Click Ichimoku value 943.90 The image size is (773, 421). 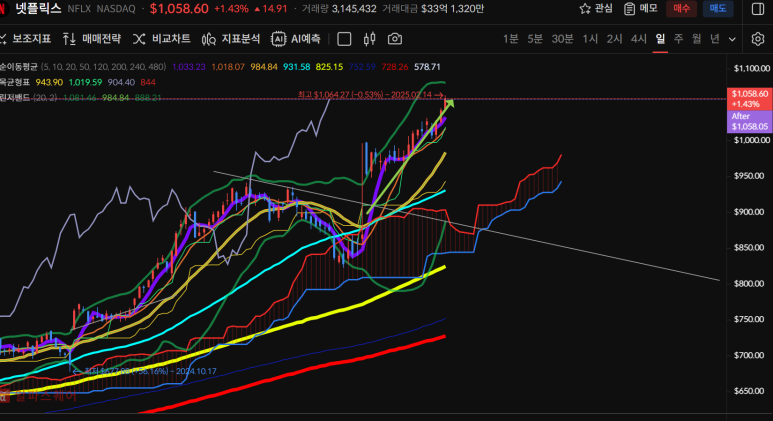click(x=49, y=82)
